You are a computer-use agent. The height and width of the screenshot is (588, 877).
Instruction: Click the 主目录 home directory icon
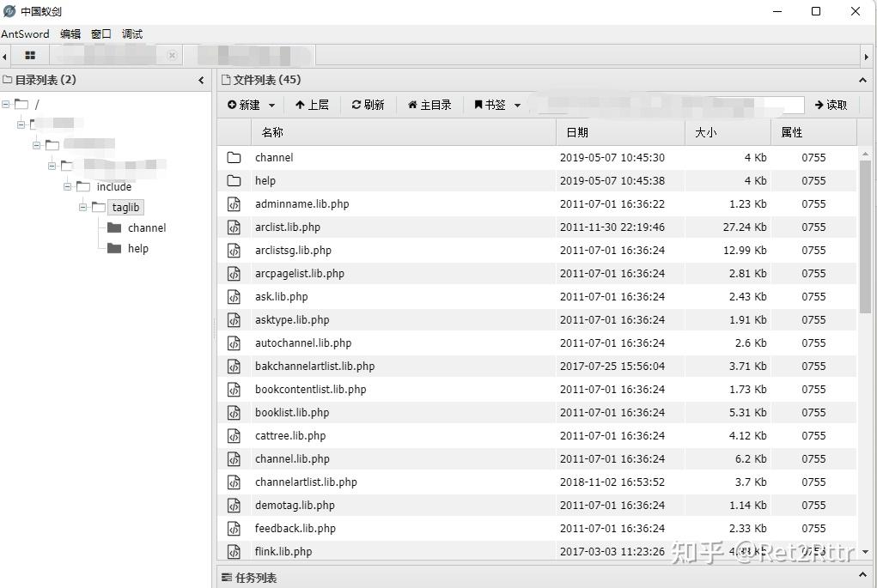pyautogui.click(x=412, y=104)
